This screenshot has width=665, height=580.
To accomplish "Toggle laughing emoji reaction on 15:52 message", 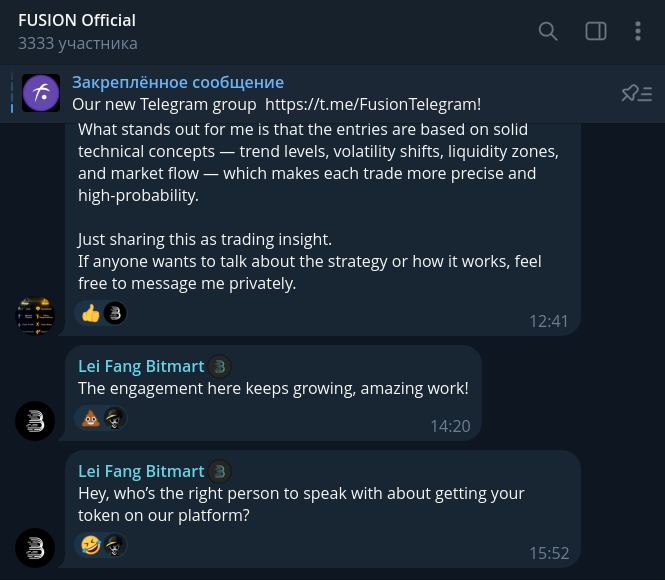I will pos(91,545).
